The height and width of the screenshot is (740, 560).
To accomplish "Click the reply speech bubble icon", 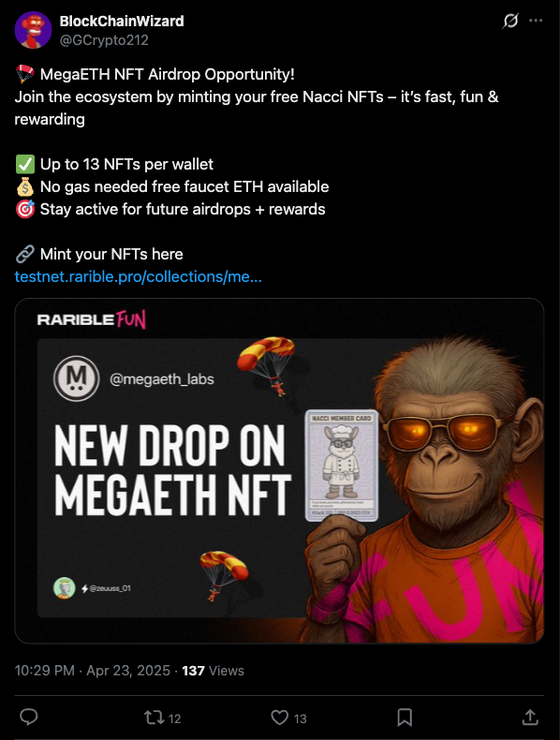I will (29, 718).
